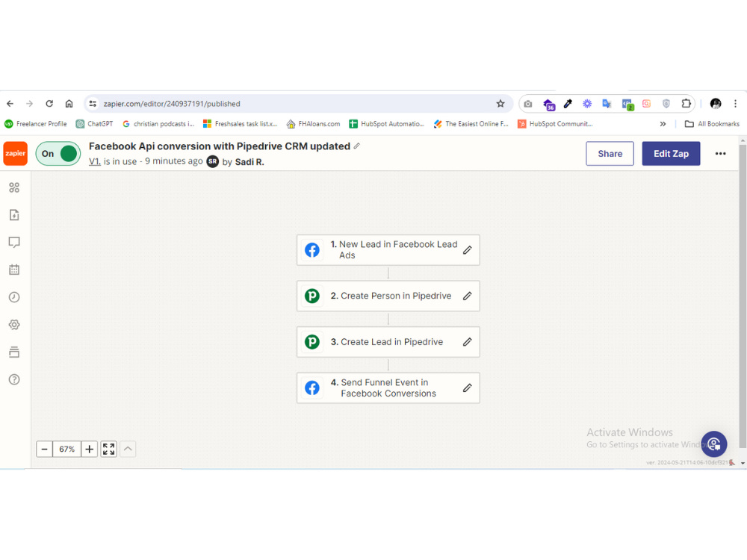Expand hidden bookmarks with the chevron arrows

(x=662, y=124)
